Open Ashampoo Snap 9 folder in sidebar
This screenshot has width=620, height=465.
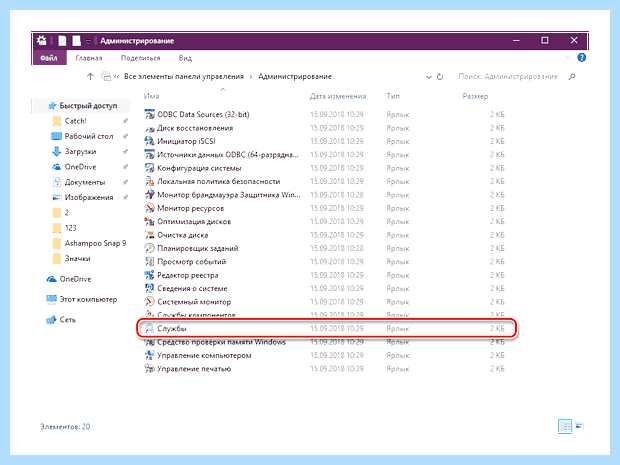(x=95, y=243)
